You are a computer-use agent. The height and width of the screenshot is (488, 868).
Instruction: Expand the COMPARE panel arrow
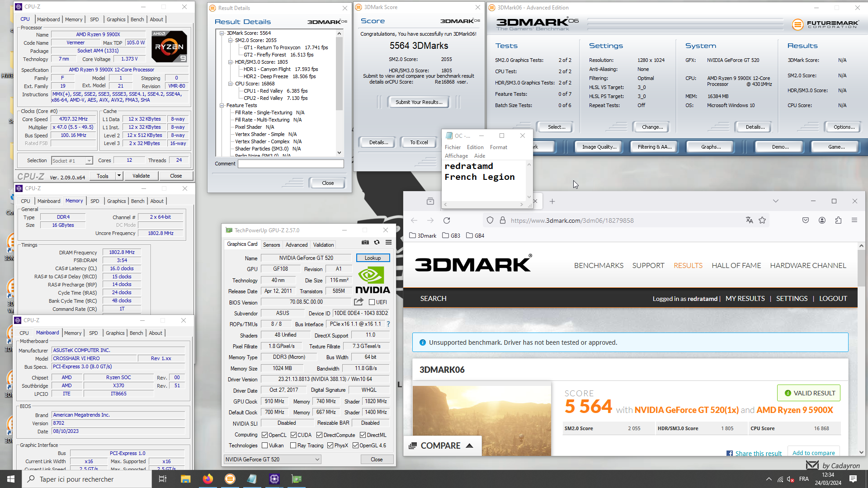(470, 446)
